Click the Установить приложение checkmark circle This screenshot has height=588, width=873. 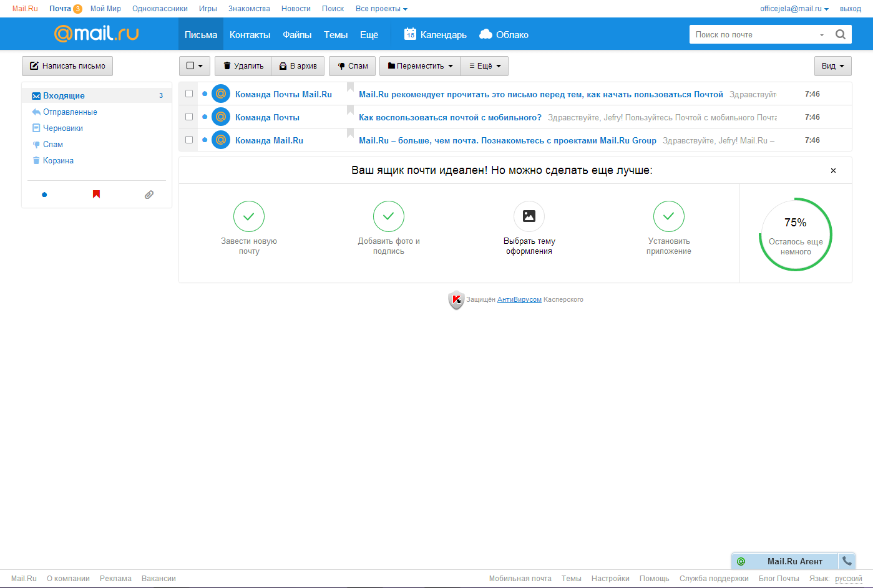(669, 216)
